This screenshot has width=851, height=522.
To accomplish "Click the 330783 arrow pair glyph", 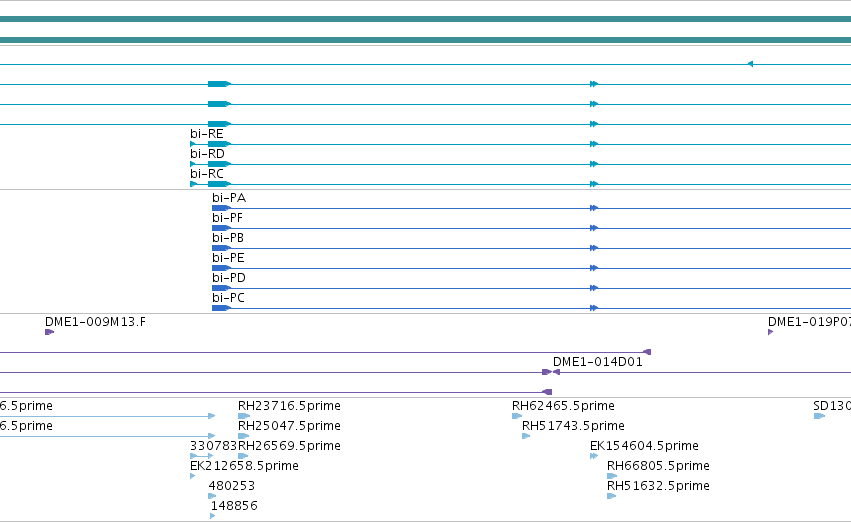I will (201, 456).
